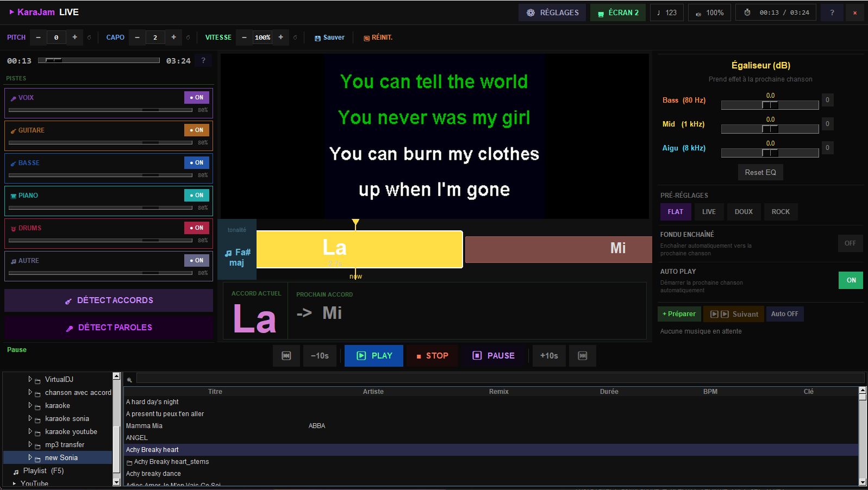
Task: Open the help question mark in top bar
Action: click(x=832, y=12)
